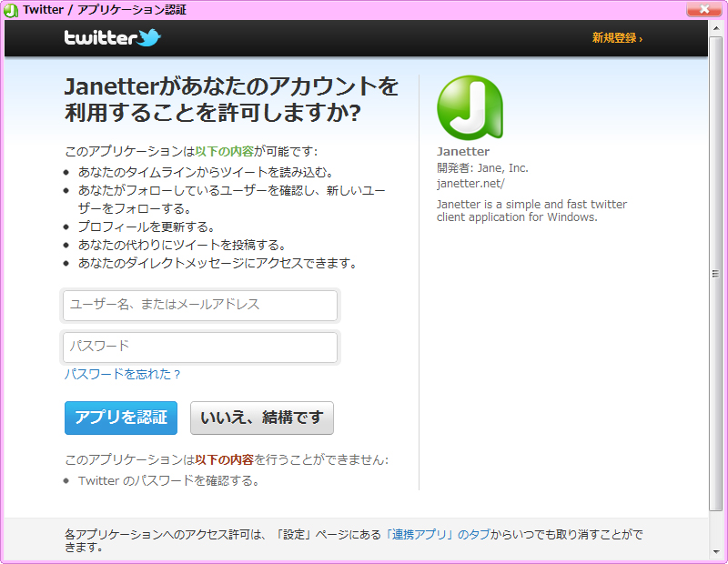Viewport: 728px width, 564px height.
Task: Focus the パスワード input field
Action: tap(199, 347)
